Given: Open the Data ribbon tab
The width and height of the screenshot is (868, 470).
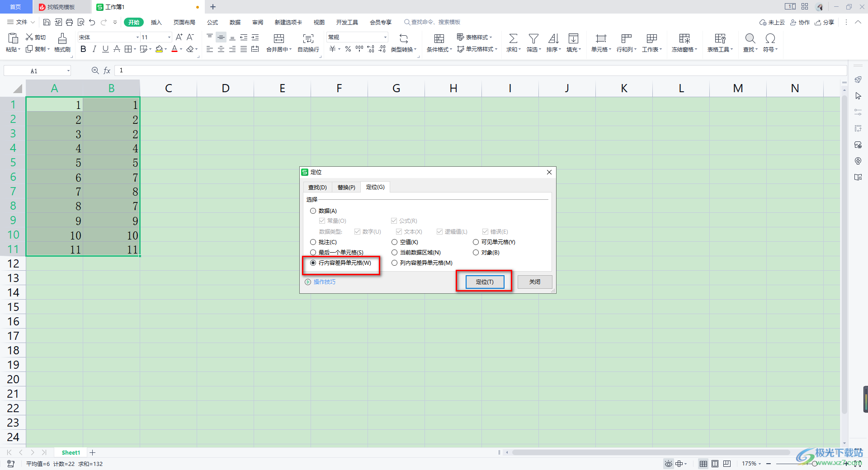Looking at the screenshot, I should pyautogui.click(x=235, y=22).
